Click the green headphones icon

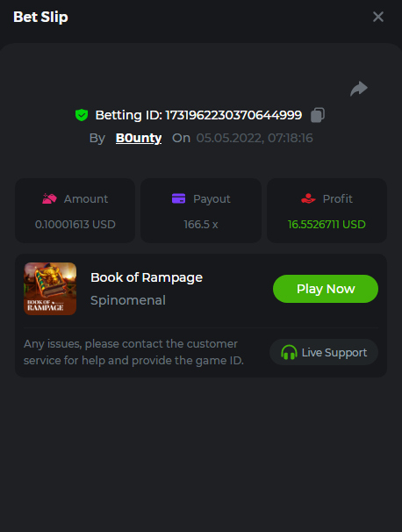(x=289, y=352)
